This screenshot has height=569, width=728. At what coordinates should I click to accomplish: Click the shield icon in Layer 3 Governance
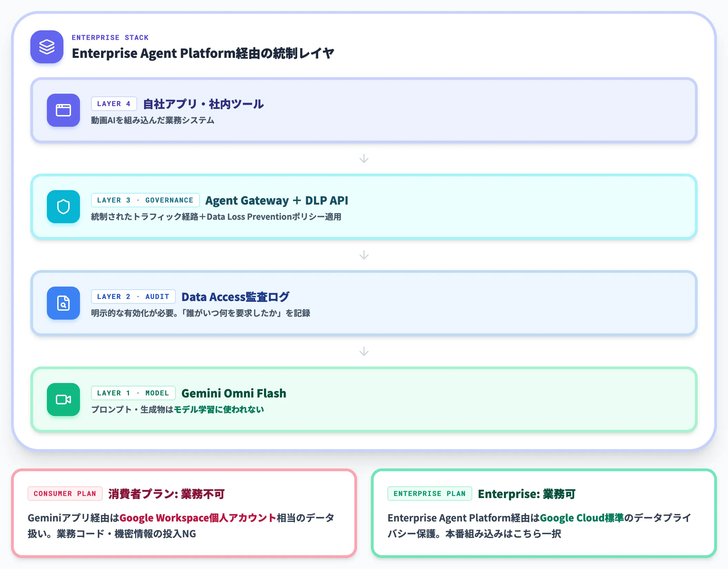[x=63, y=207]
